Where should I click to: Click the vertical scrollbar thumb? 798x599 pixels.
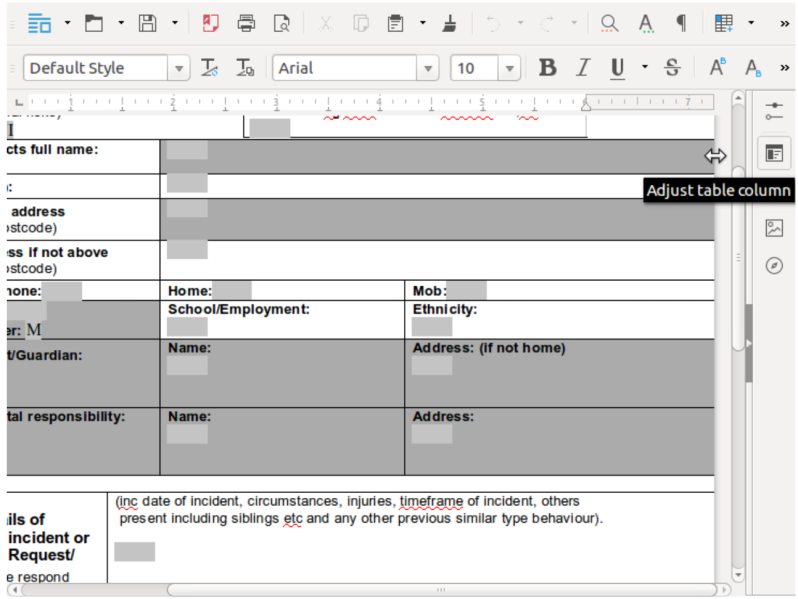click(x=738, y=258)
